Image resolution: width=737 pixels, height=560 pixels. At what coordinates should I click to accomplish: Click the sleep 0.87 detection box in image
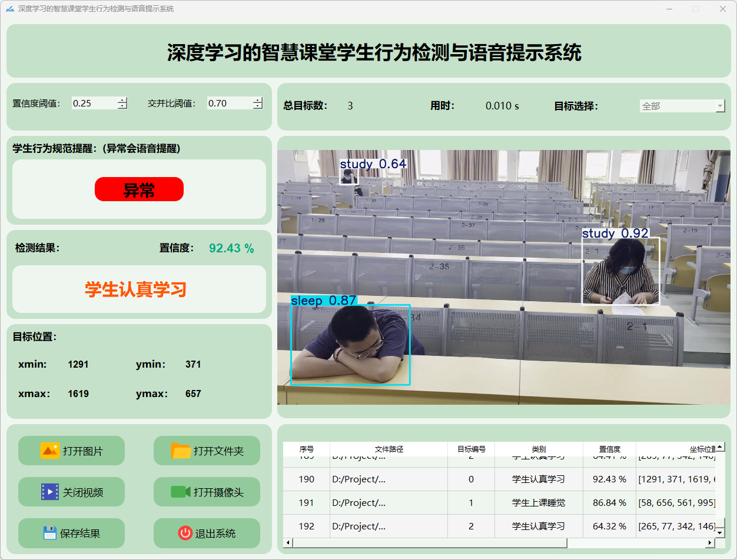point(350,344)
